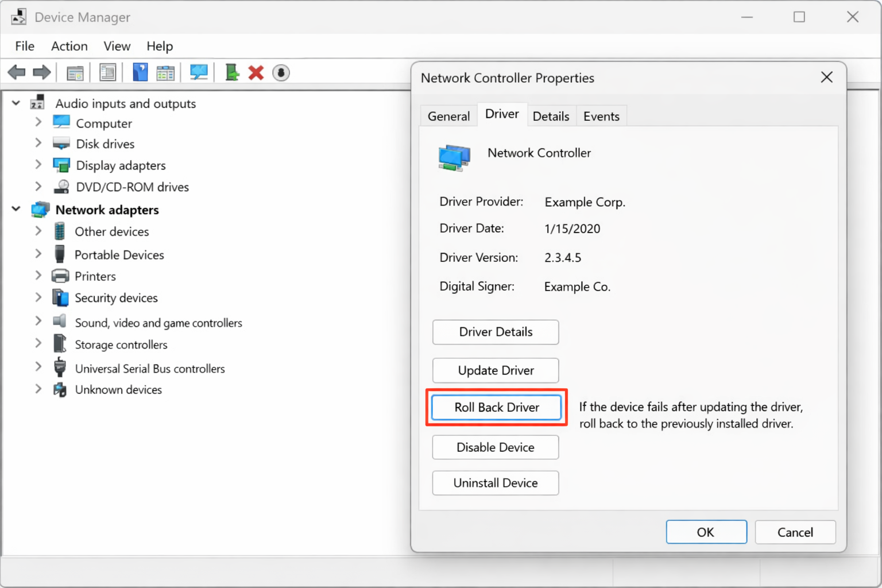This screenshot has width=882, height=588.
Task: Open Help documentation via the Help icon
Action: [140, 72]
